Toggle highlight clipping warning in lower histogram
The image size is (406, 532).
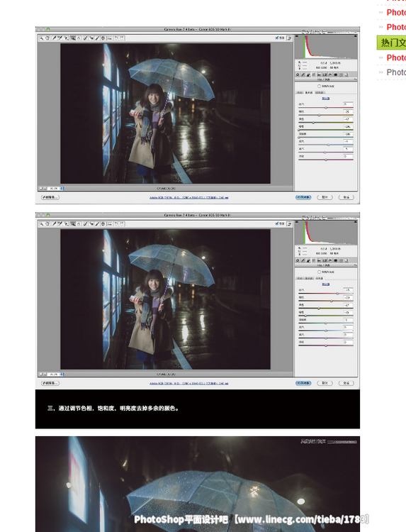355,222
